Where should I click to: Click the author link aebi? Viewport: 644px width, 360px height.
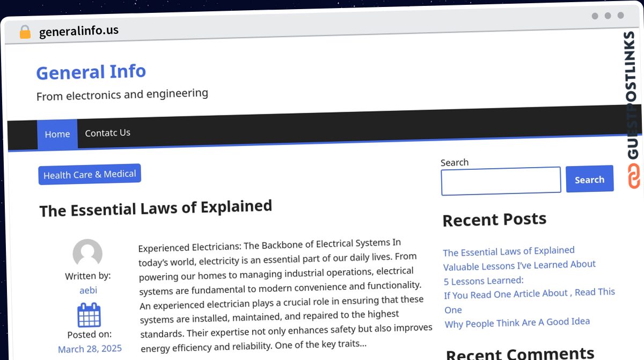tap(89, 290)
